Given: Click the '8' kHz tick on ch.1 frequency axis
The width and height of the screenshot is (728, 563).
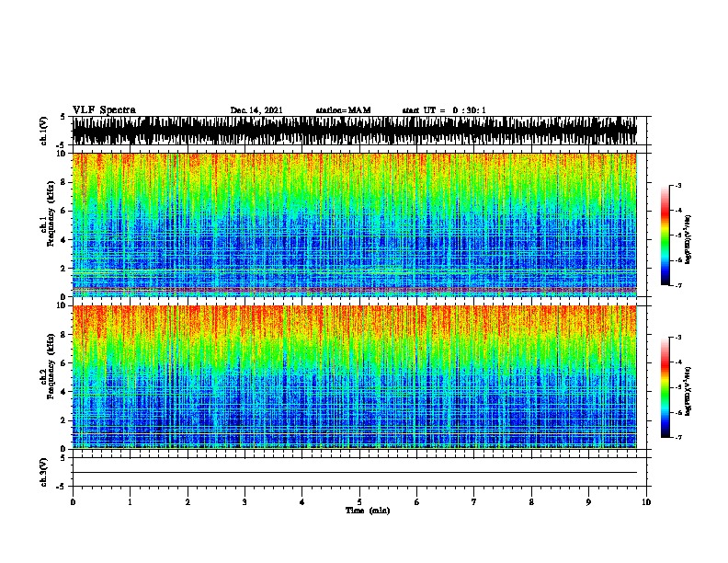Looking at the screenshot, I should coord(64,182).
